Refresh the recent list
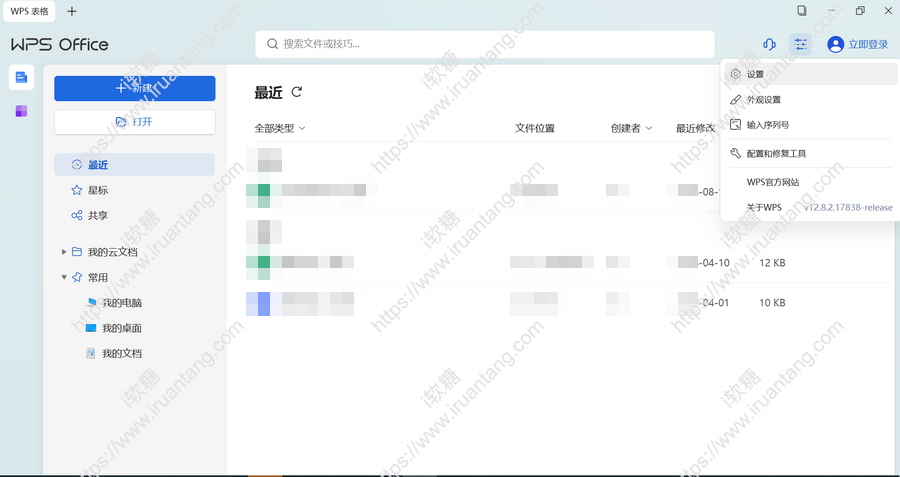 (296, 92)
